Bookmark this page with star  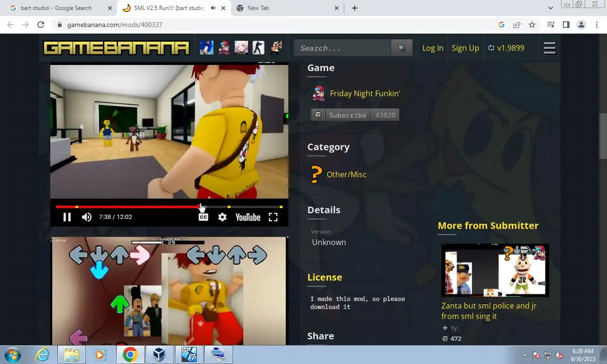click(532, 25)
